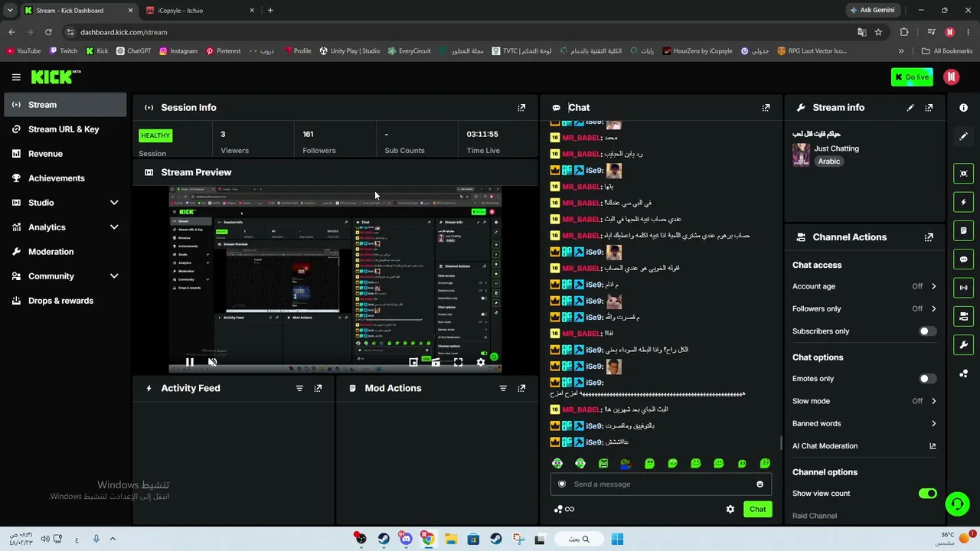The height and width of the screenshot is (551, 980).
Task: Open Banned words settings chevron
Action: tap(933, 423)
